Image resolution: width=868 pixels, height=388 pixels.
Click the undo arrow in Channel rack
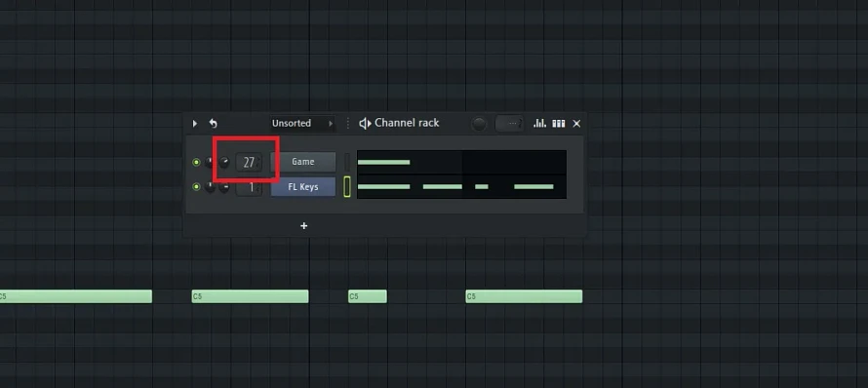214,124
